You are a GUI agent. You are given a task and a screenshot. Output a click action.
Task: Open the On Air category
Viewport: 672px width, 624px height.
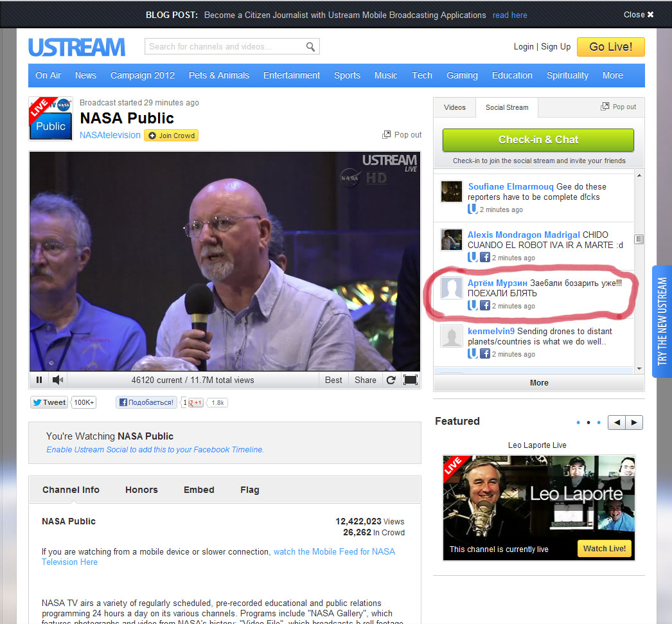48,75
